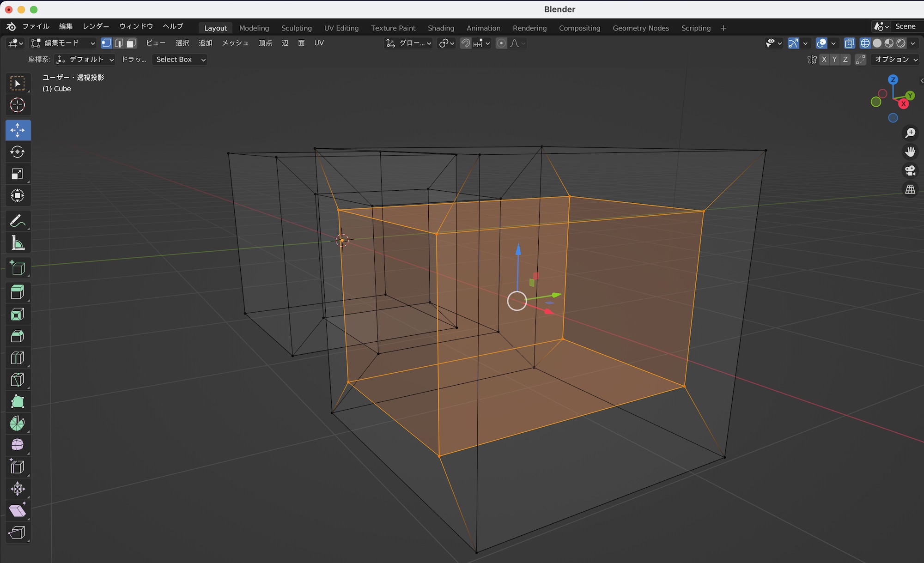This screenshot has width=924, height=563.
Task: Choose the Extrude Region tool
Action: [x=18, y=292]
